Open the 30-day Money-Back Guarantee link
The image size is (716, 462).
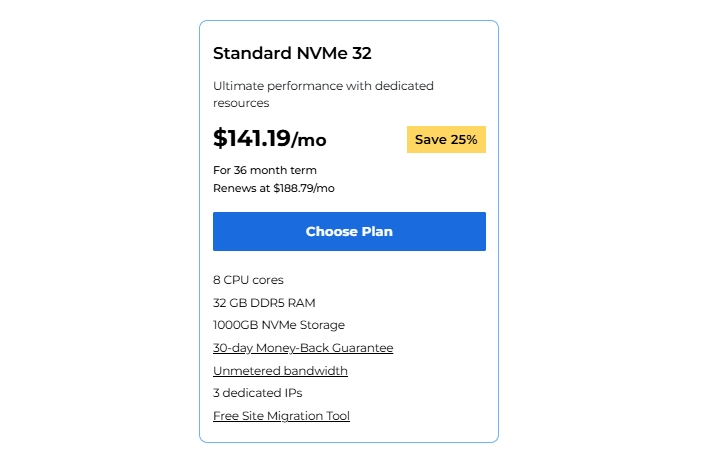pyautogui.click(x=303, y=348)
